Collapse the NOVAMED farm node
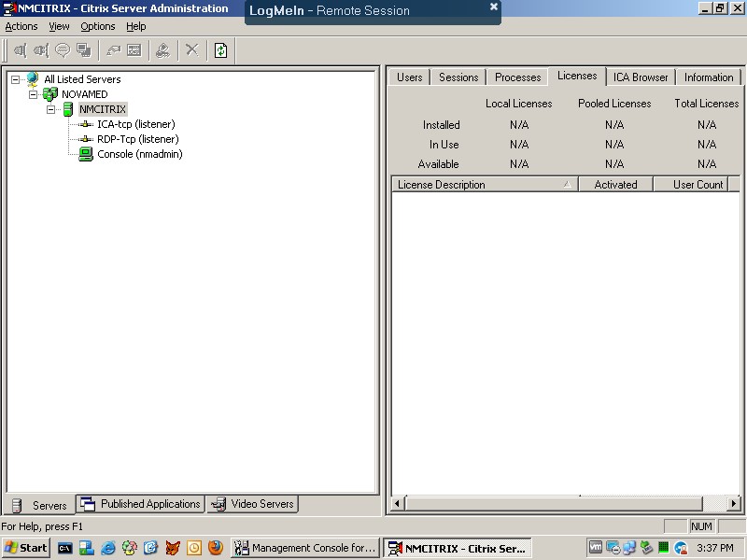This screenshot has width=747, height=560. [x=33, y=94]
